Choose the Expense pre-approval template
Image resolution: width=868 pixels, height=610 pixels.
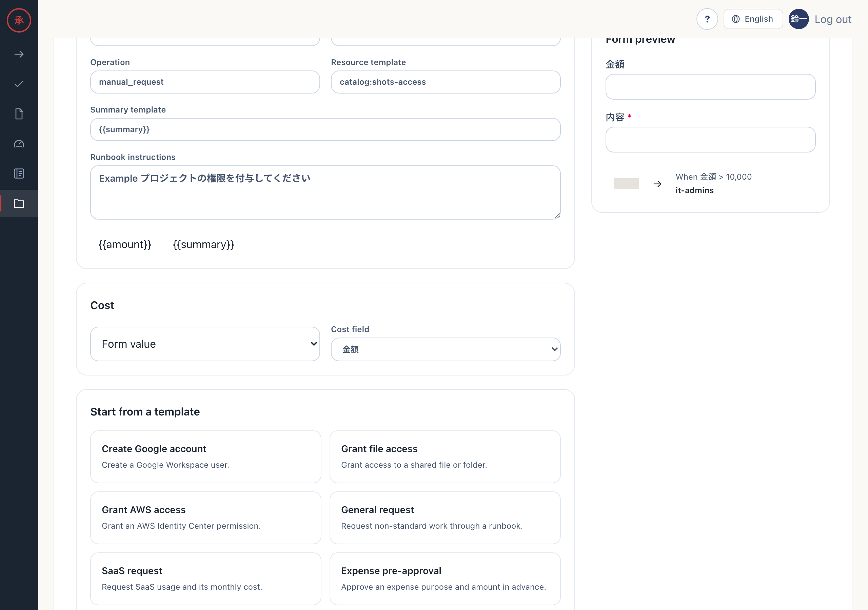click(x=445, y=578)
